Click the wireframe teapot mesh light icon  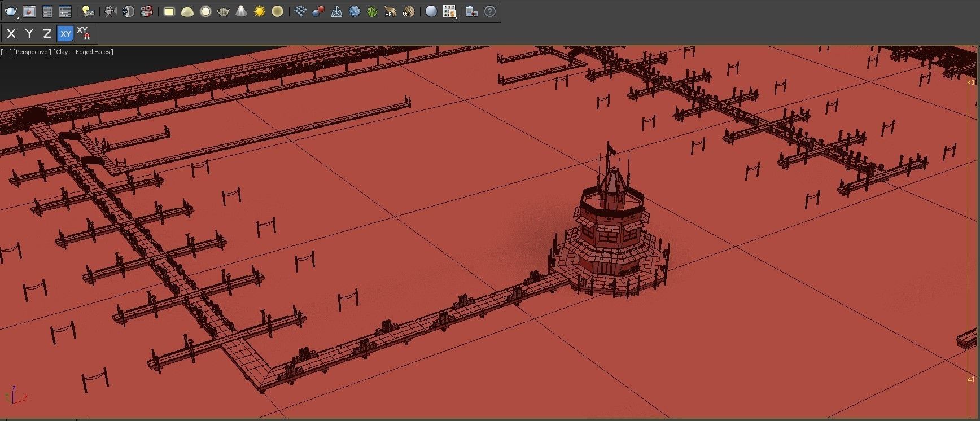pos(224,11)
